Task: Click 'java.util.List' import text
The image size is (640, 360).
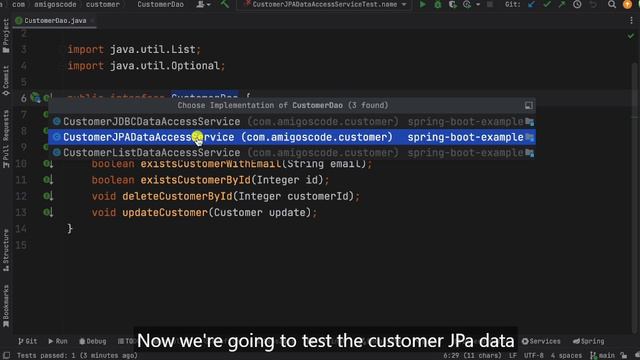Action: 153,49
